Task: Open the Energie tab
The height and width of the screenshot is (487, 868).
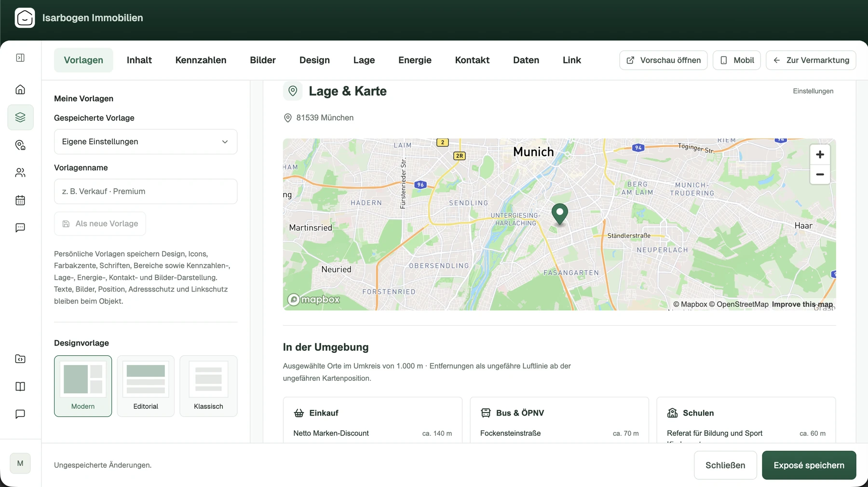Action: pyautogui.click(x=415, y=60)
